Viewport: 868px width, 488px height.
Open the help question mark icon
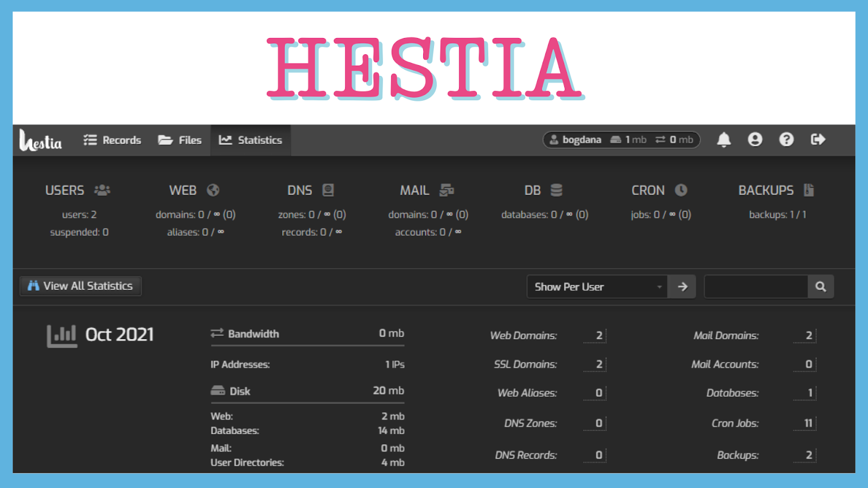click(x=786, y=140)
